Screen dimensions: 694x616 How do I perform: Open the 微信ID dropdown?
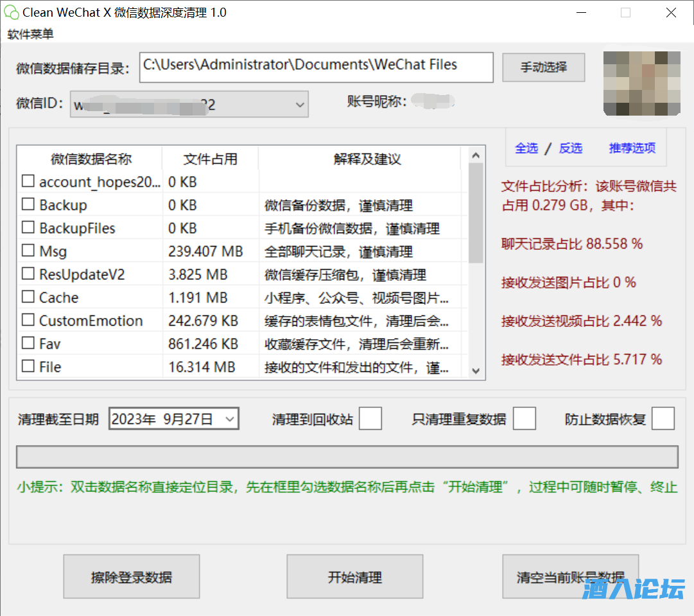(x=189, y=105)
